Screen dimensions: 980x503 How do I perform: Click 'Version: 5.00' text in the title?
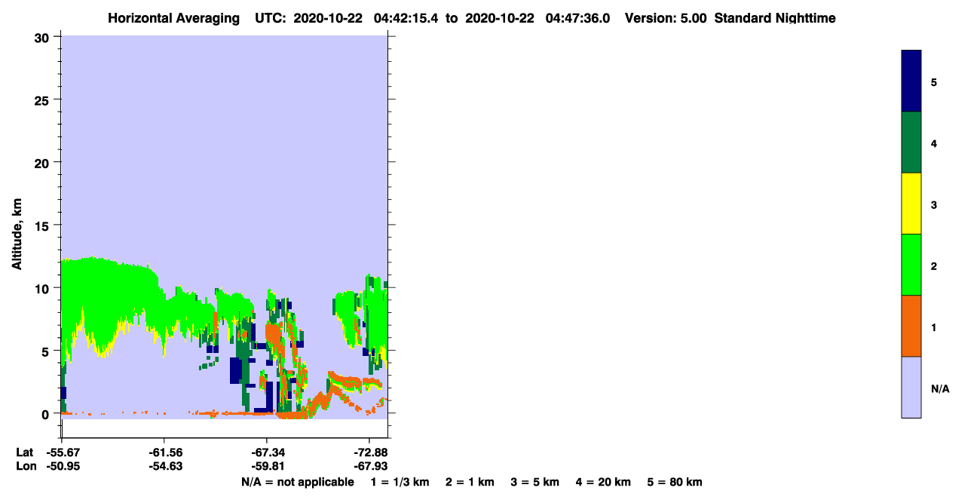[x=666, y=18]
